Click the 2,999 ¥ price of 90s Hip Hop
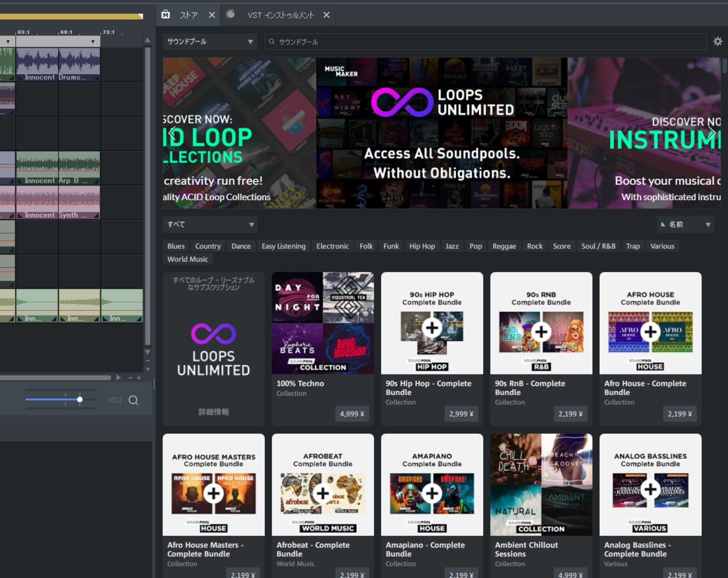Screen dimensions: 728x578 [461, 414]
